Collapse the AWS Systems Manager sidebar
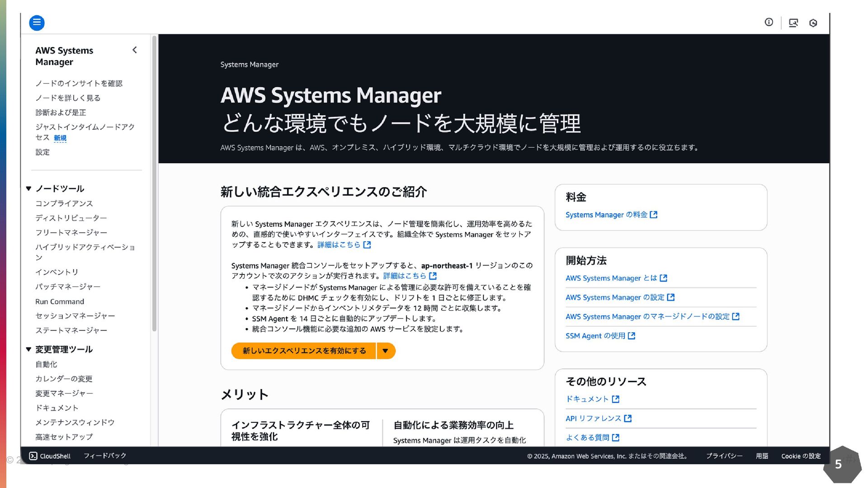The image size is (868, 488). pos(134,50)
